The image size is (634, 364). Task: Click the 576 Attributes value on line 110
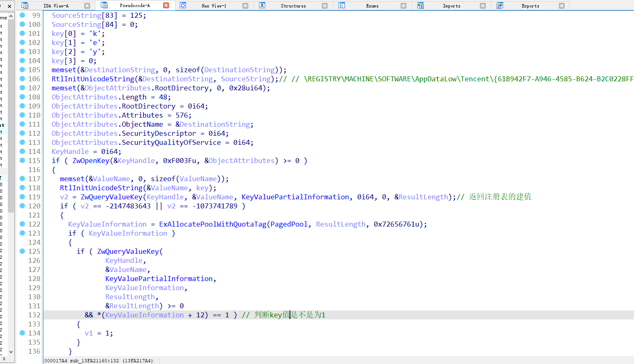coord(182,115)
